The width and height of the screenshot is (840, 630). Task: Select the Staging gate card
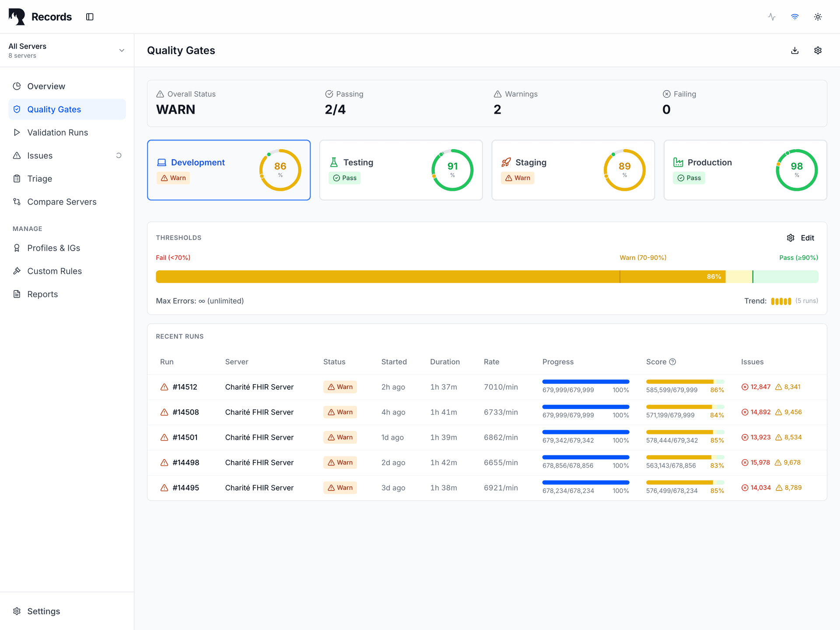tap(573, 170)
